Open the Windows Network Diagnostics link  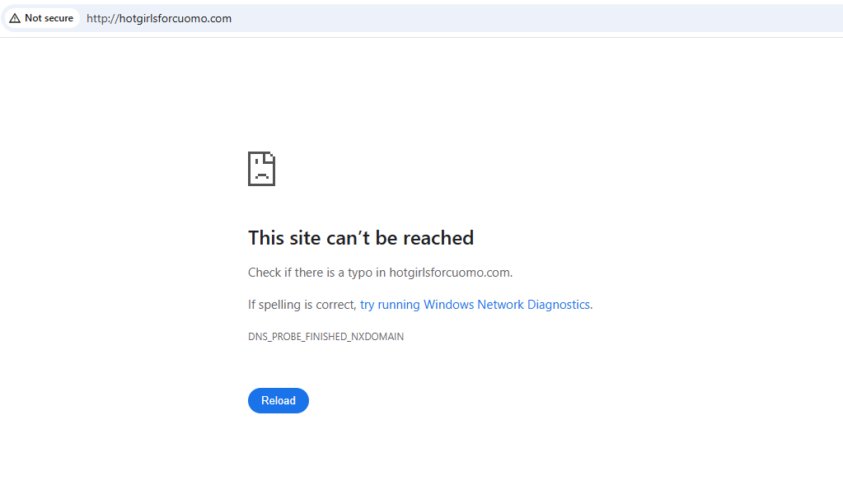pos(475,305)
